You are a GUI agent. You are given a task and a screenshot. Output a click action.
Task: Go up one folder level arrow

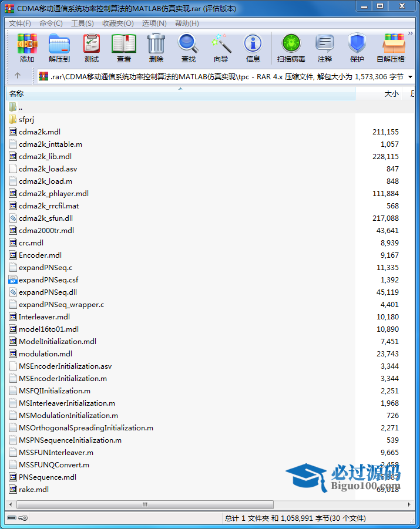[18, 76]
